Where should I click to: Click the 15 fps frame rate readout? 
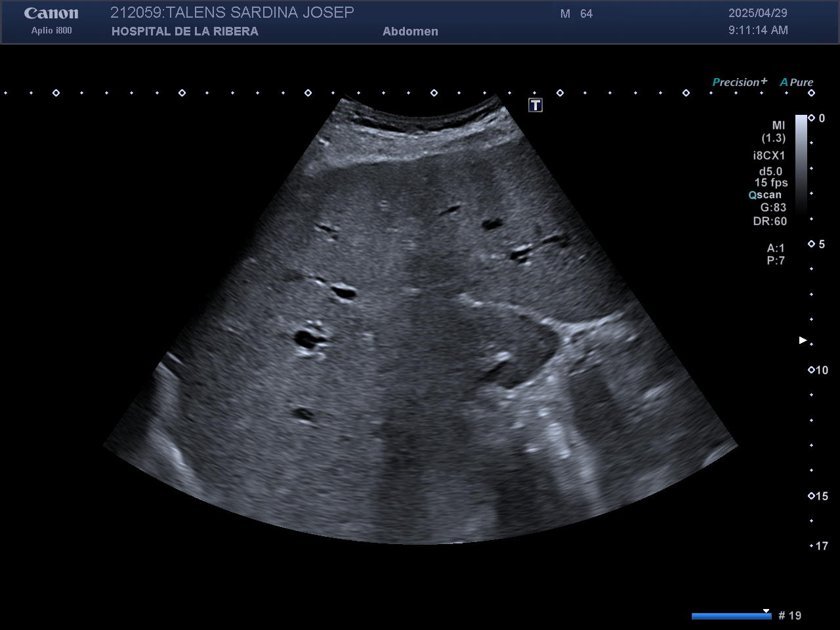click(770, 183)
